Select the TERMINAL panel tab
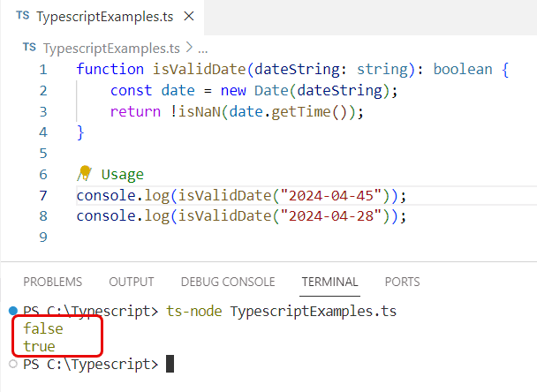 329,282
